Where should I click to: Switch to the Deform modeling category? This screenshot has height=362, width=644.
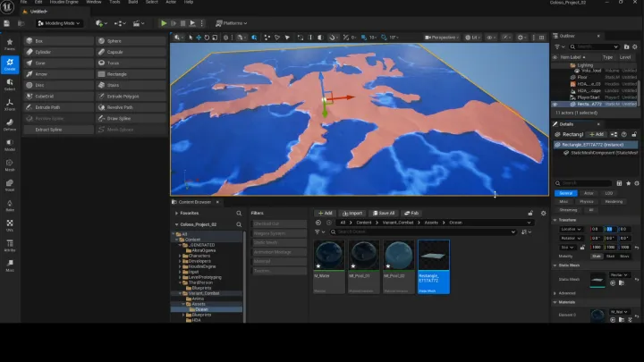[x=10, y=125]
